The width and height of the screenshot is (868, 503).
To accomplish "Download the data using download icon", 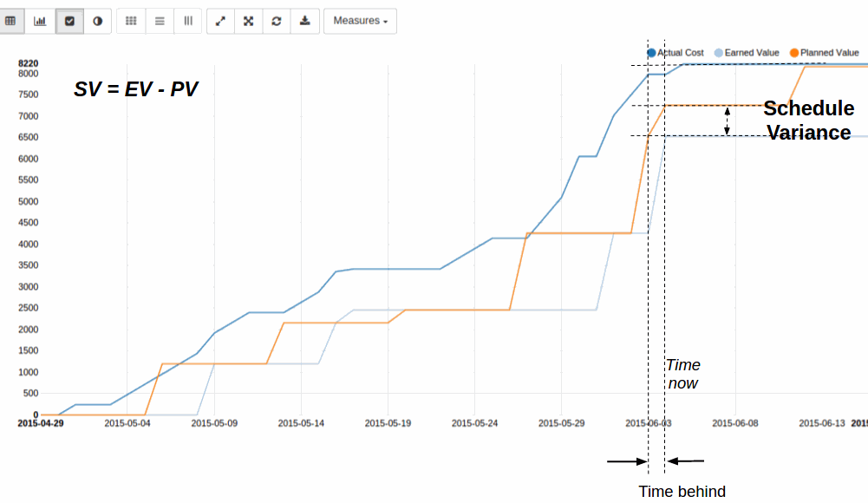I will (304, 21).
